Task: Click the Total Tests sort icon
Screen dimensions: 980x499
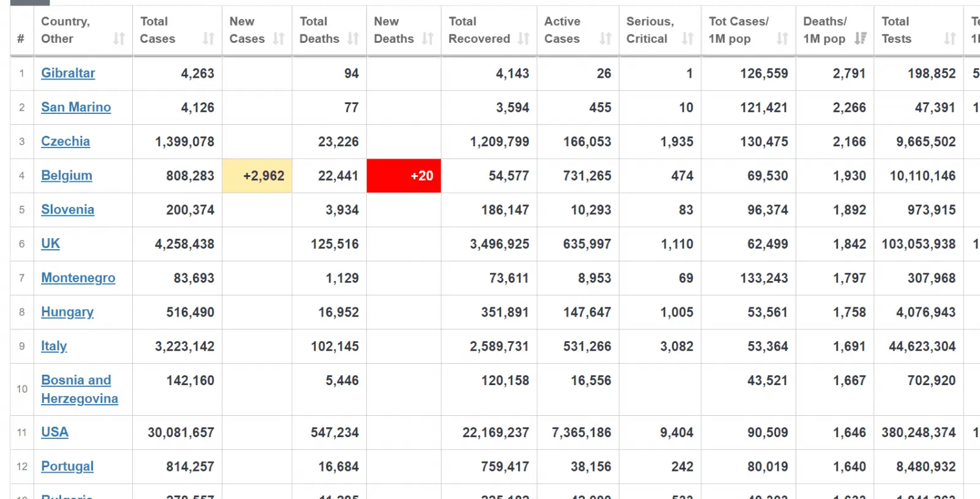Action: point(949,39)
